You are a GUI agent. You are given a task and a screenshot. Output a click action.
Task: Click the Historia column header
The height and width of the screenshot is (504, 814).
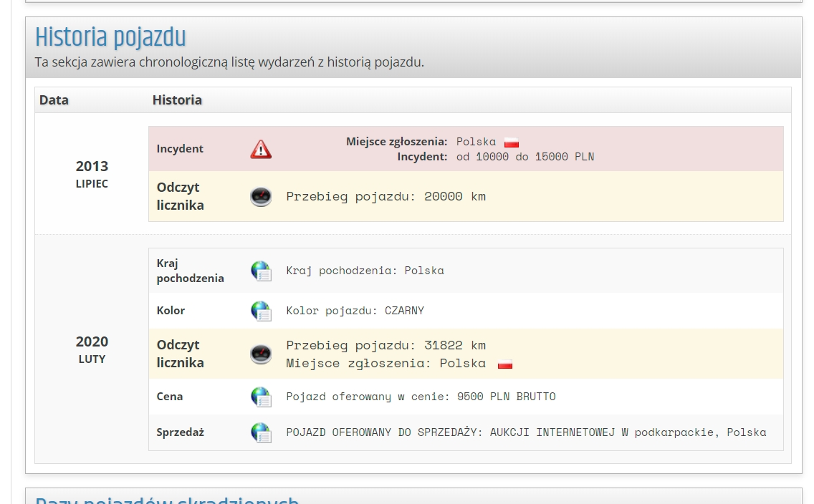[177, 100]
